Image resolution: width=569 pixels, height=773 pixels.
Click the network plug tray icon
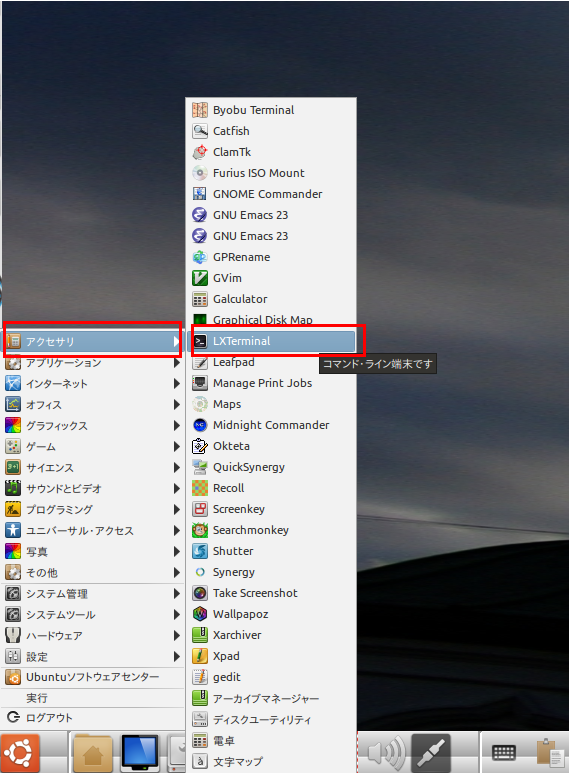(x=431, y=753)
